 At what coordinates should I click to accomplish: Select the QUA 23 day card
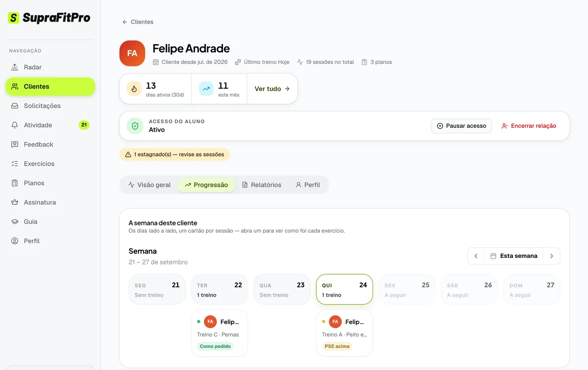[282, 290]
